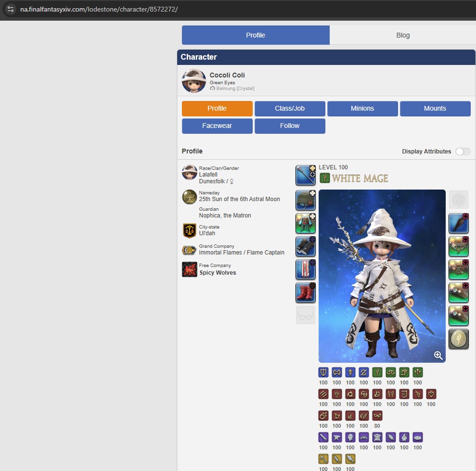Click the lower ring equipment slot
The width and height of the screenshot is (476, 471).
point(459,316)
